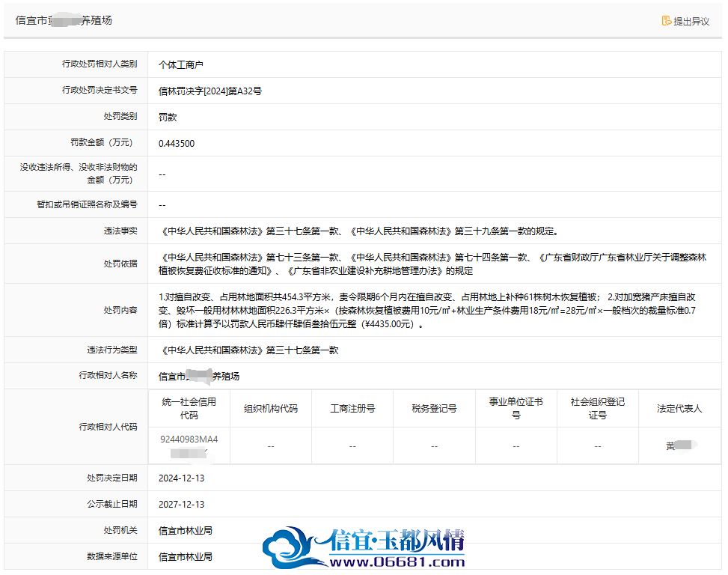728x575 pixels.
Task: Select the 数据来源单位 row label
Action: [x=112, y=556]
